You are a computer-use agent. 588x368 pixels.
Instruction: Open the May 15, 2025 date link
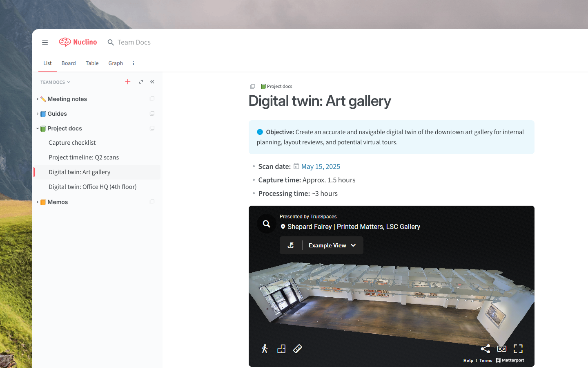point(321,166)
